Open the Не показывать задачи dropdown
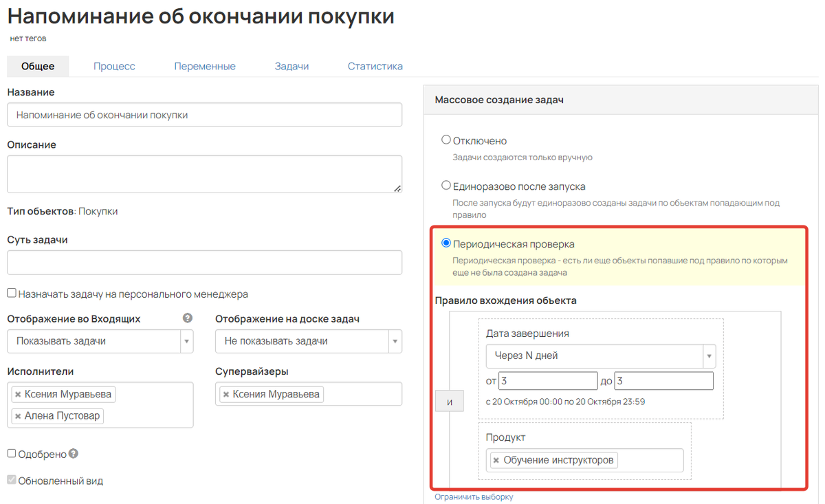The height and width of the screenshot is (504, 825). point(309,341)
